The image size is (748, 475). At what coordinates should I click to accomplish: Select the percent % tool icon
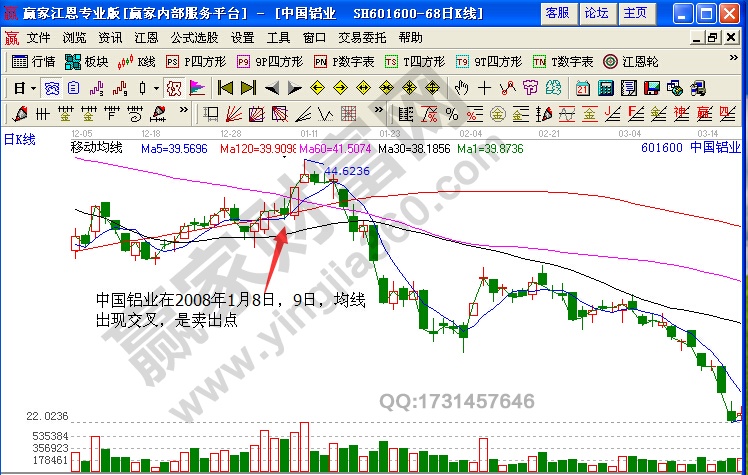(451, 112)
